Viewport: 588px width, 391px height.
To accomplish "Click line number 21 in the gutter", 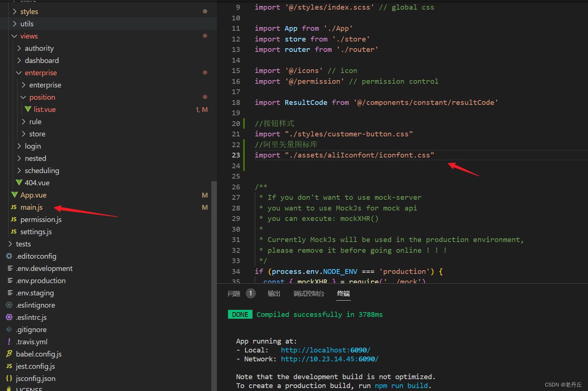I will [x=236, y=134].
